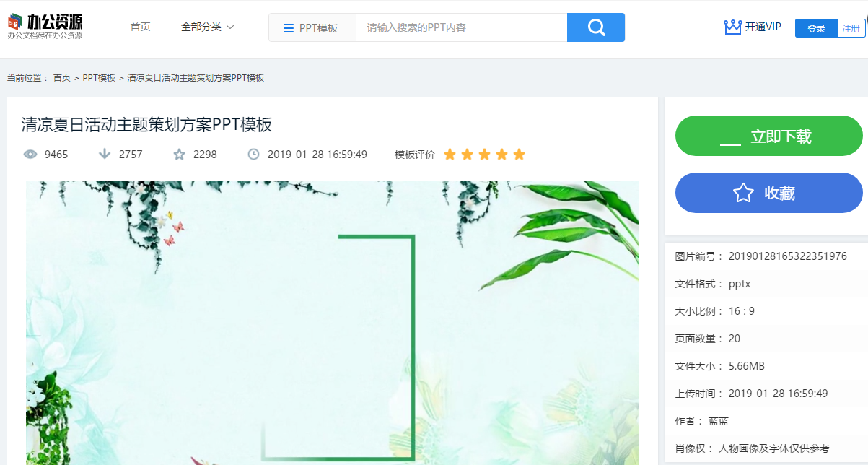This screenshot has height=465, width=868.
Task: Click the VIP crown icon
Action: pos(733,27)
